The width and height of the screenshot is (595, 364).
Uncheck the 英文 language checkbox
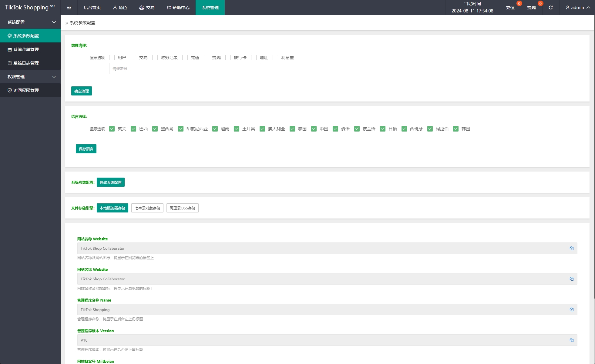coord(112,129)
